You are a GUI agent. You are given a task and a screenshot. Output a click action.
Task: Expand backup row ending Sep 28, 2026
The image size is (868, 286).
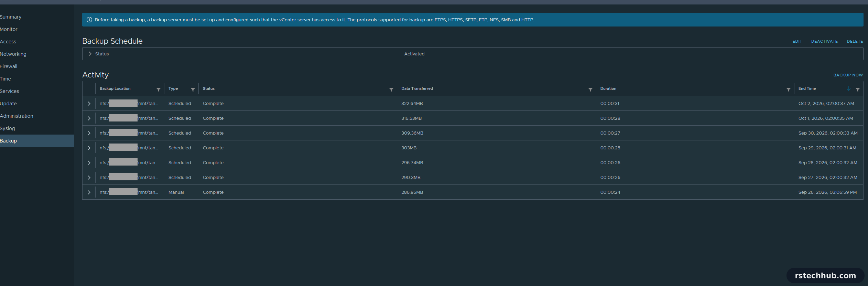(x=89, y=163)
